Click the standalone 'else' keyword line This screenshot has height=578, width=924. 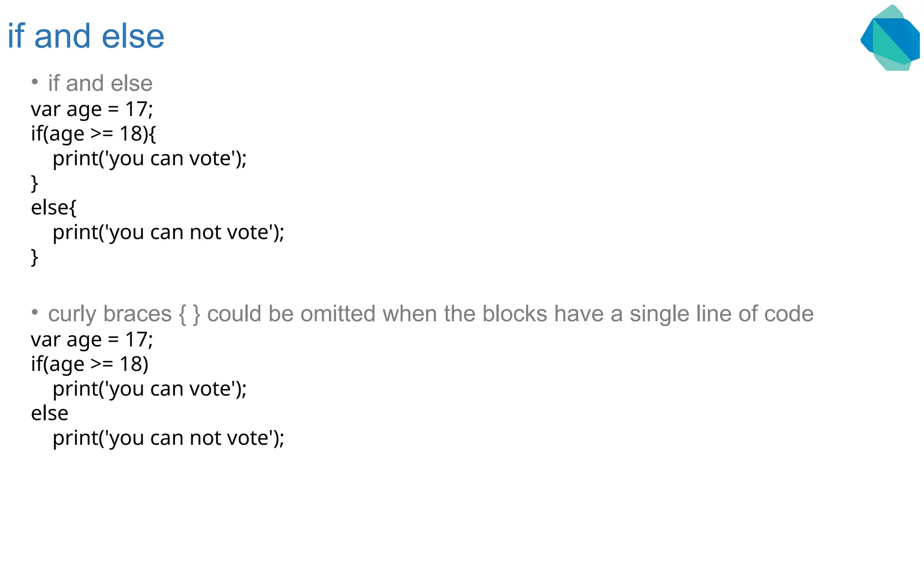coord(50,413)
